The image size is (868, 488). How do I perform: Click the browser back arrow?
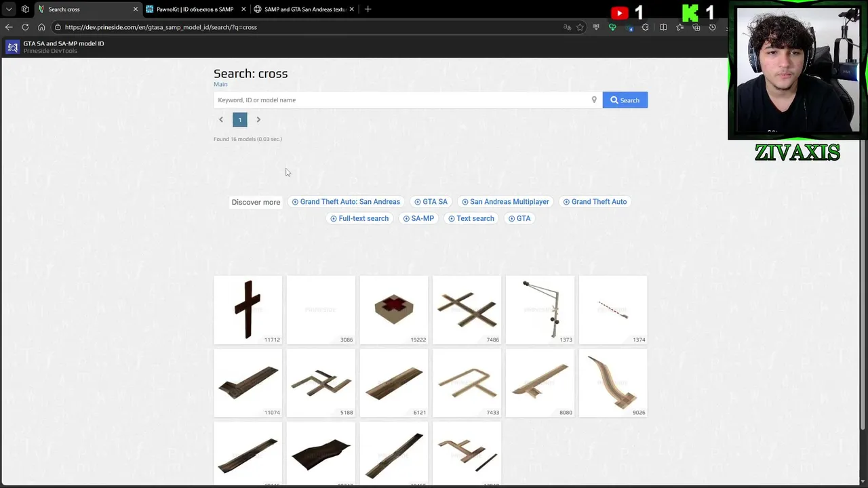[x=9, y=27]
